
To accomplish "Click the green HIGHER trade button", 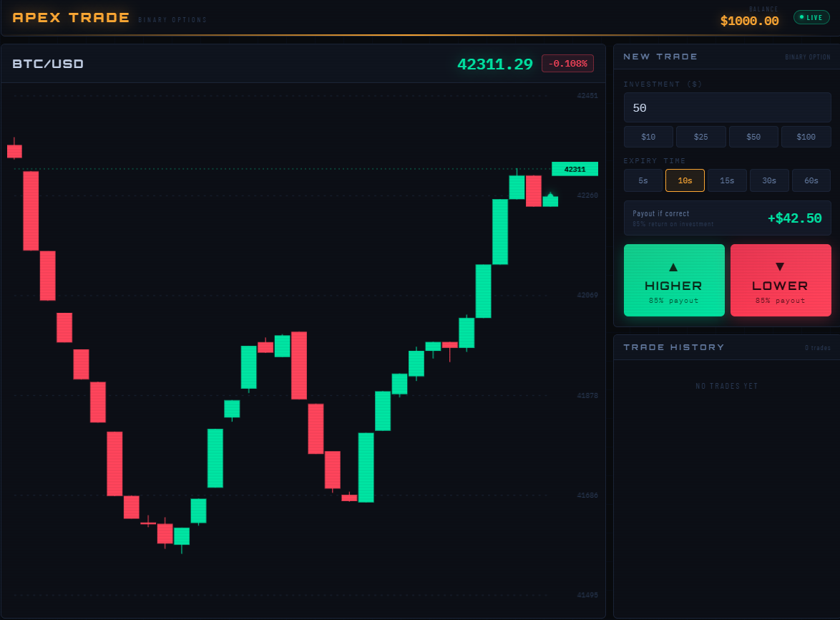I will tap(674, 281).
